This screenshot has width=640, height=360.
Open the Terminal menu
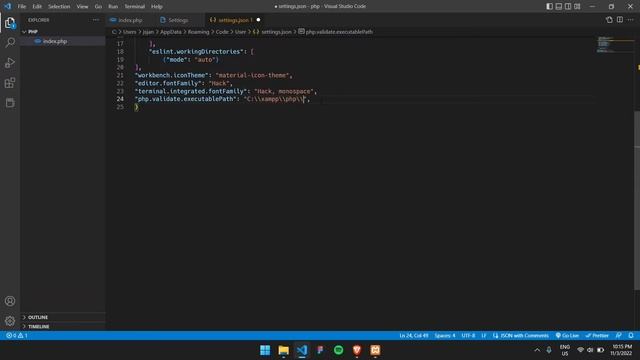135,7
